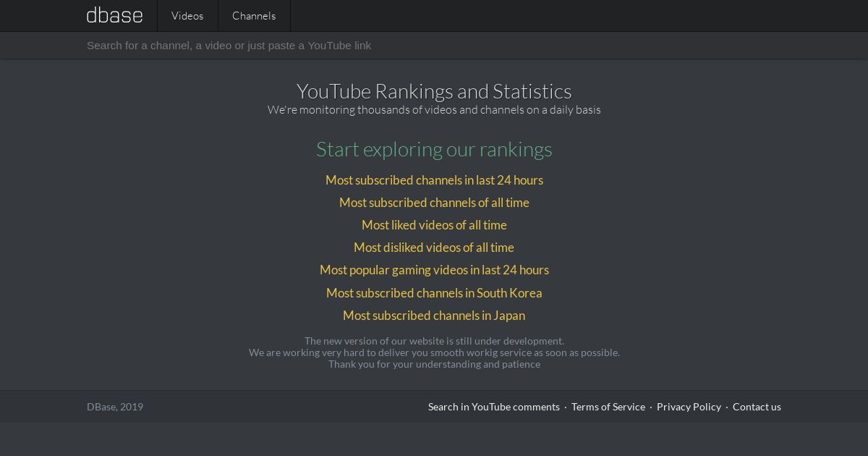Open the Privacy Policy link
The height and width of the screenshot is (456, 868).
coord(689,407)
